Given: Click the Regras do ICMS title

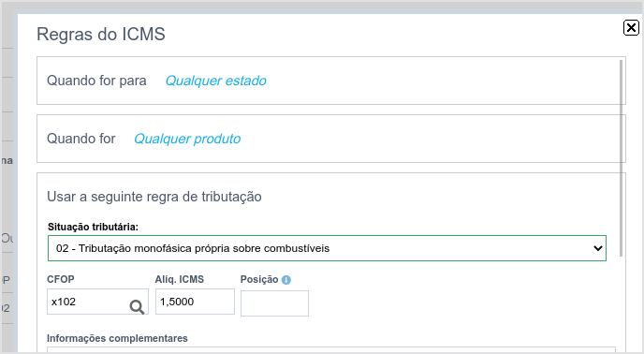Looking at the screenshot, I should (101, 34).
